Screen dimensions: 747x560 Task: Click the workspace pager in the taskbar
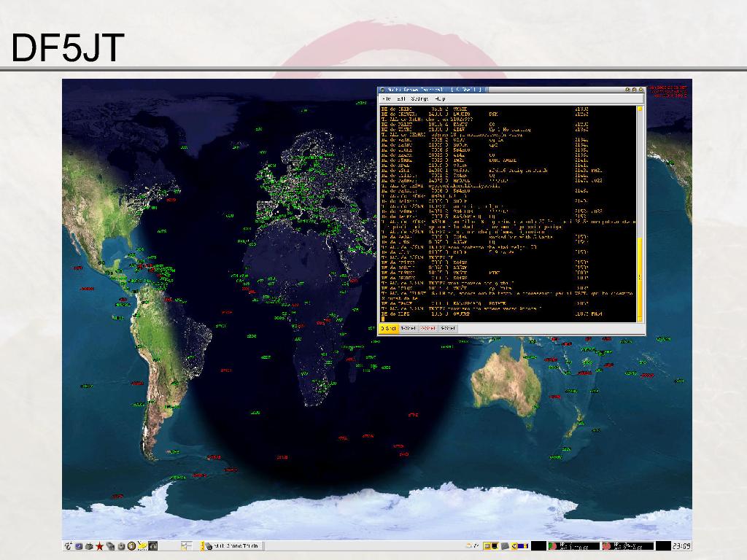click(186, 545)
